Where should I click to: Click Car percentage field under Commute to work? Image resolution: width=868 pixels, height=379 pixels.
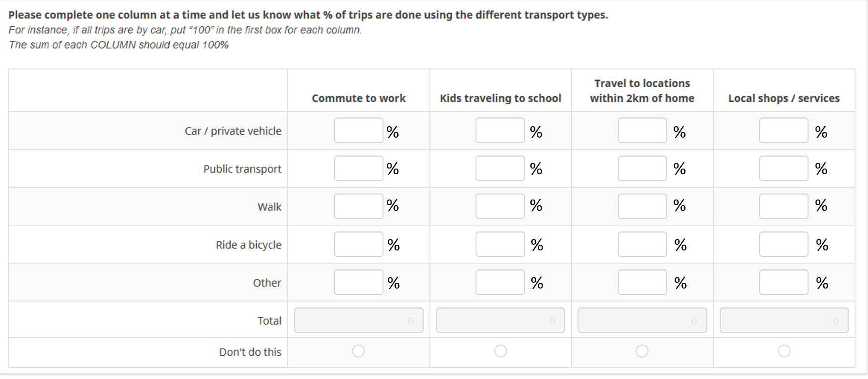coord(358,130)
